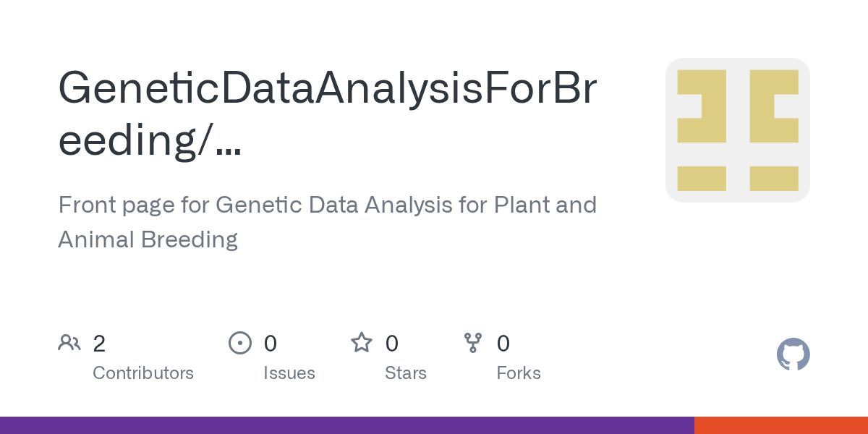Click the purple language bar segment
Image resolution: width=868 pixels, height=434 pixels.
(x=347, y=425)
